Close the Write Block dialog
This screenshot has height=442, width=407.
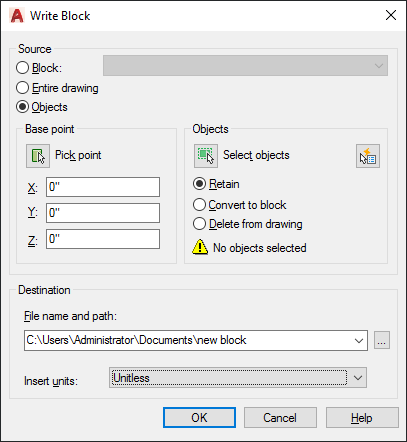tap(391, 15)
